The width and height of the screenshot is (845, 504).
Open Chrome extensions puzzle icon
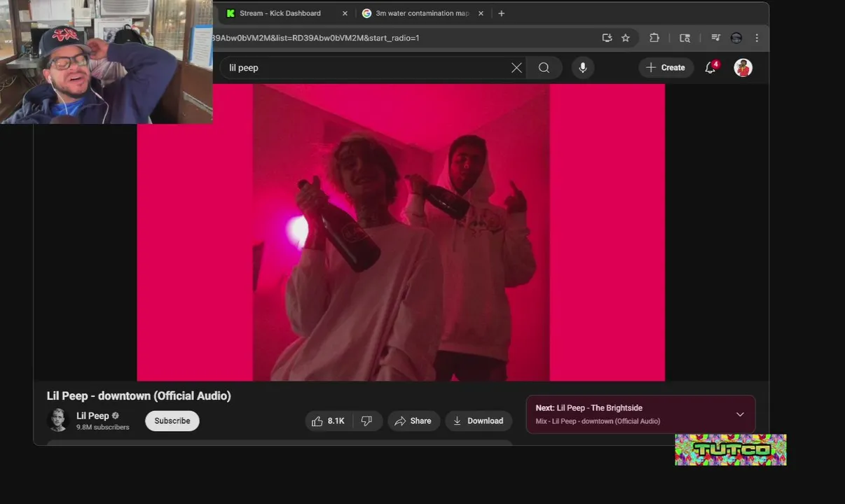pos(654,38)
